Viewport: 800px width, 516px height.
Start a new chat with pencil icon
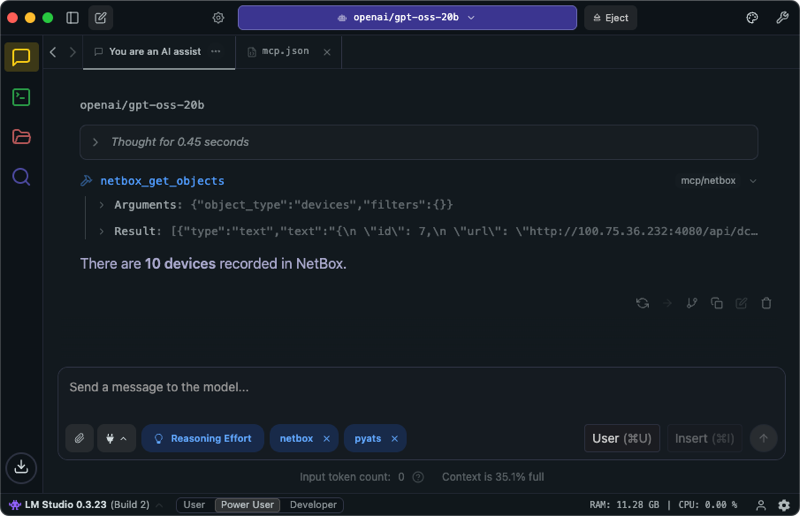pos(101,18)
